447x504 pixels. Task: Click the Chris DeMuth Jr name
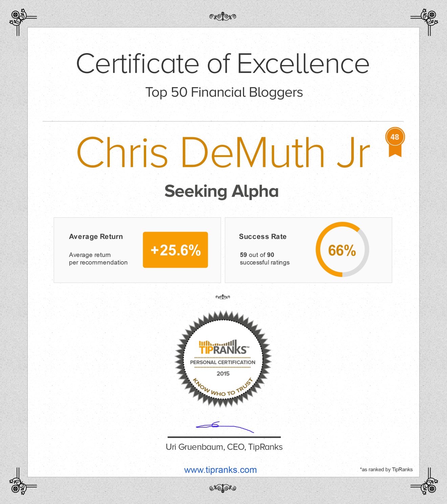point(223,152)
